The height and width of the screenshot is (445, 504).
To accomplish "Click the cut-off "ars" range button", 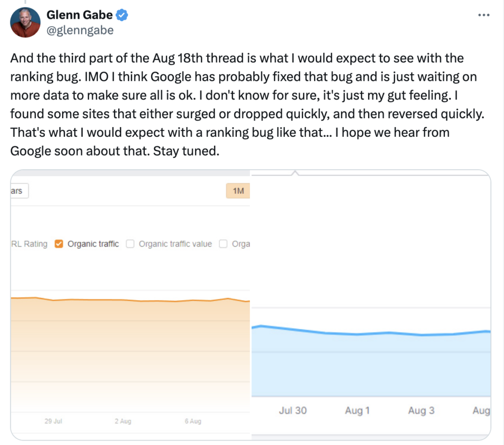I will (x=18, y=191).
